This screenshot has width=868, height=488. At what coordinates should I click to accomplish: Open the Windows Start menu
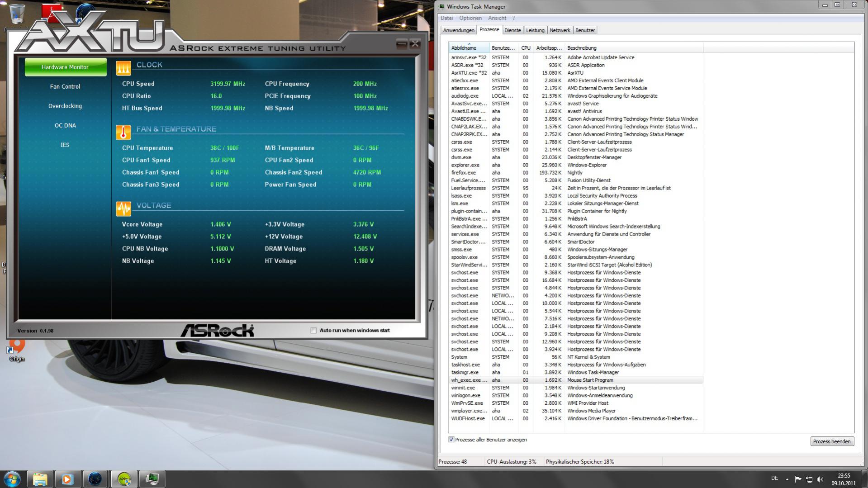[x=12, y=479]
